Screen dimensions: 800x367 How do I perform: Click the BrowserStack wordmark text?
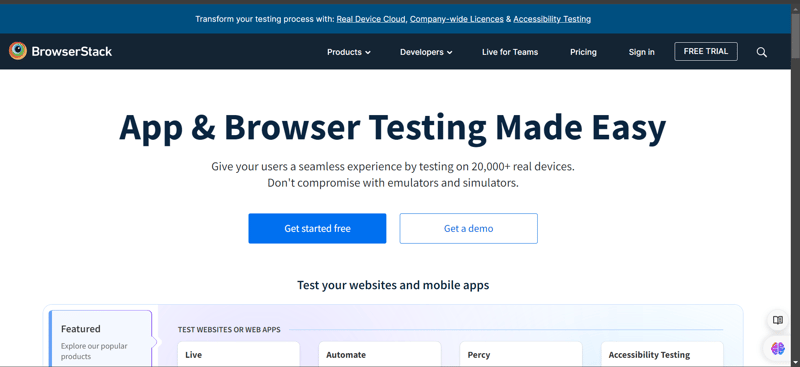(x=71, y=52)
